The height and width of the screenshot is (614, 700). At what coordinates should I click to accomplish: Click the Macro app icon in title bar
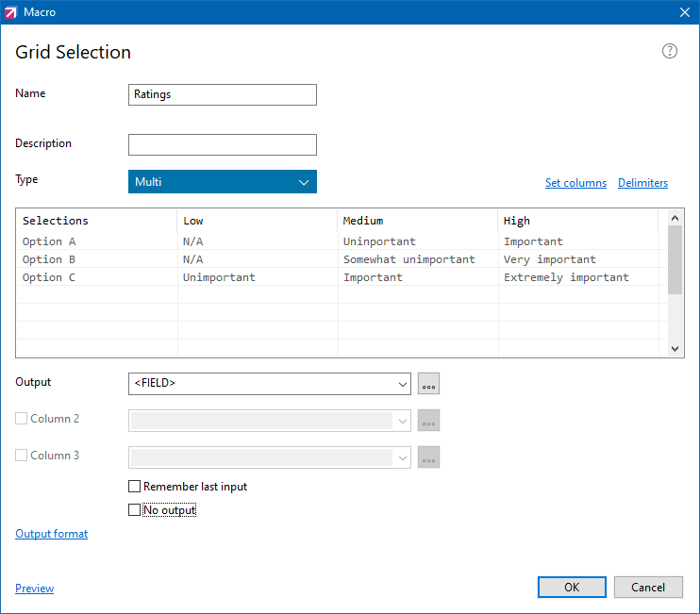click(x=11, y=12)
